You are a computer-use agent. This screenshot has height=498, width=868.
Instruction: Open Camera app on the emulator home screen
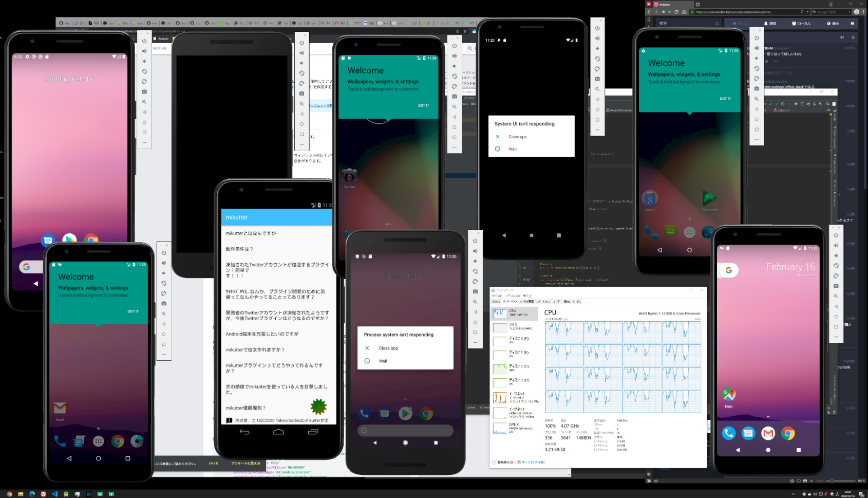click(x=349, y=176)
